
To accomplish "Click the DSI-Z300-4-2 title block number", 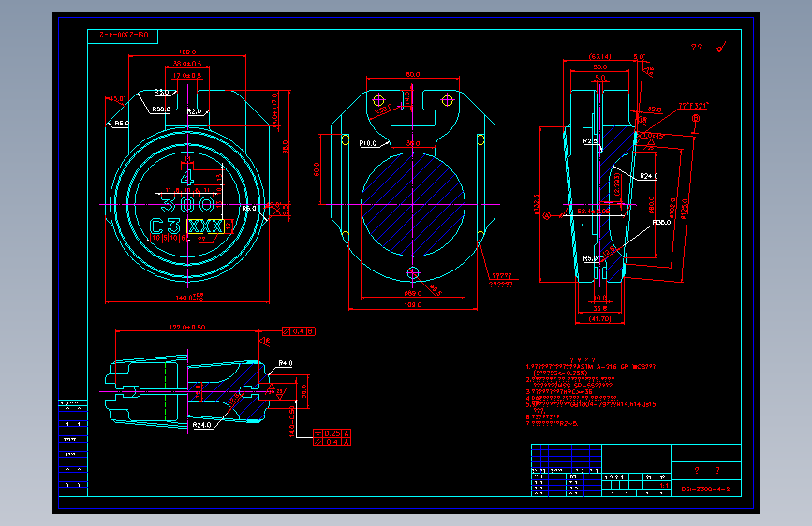I will click(706, 489).
